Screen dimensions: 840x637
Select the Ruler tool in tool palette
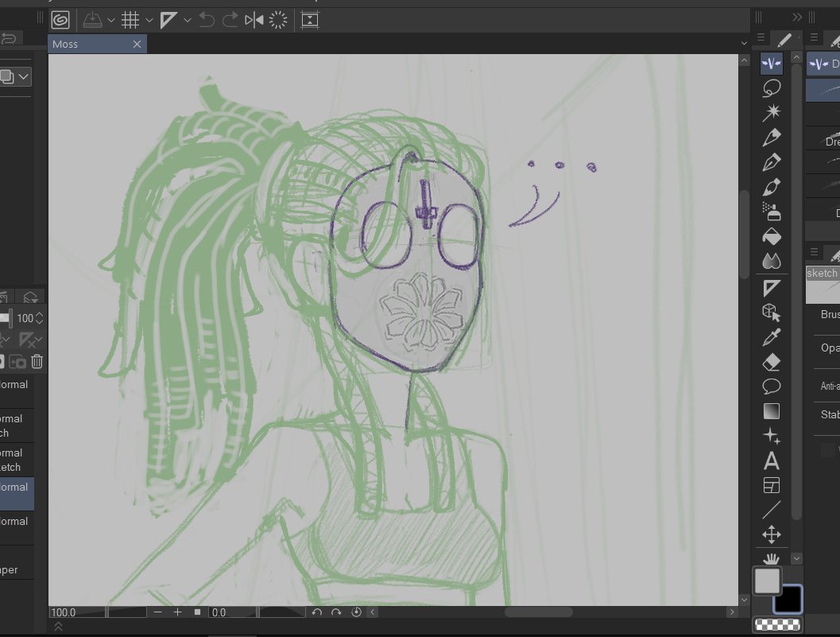pyautogui.click(x=772, y=288)
